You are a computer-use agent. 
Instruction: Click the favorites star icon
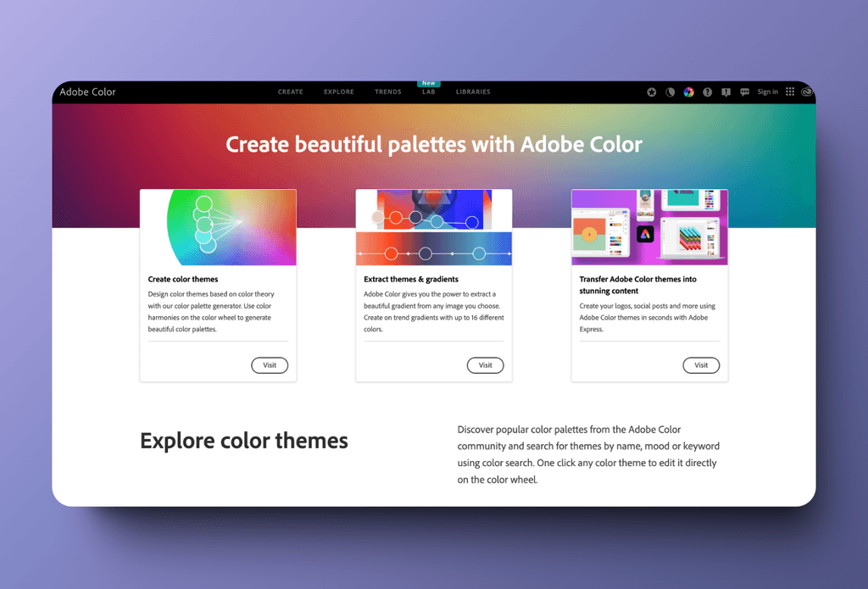click(x=652, y=92)
